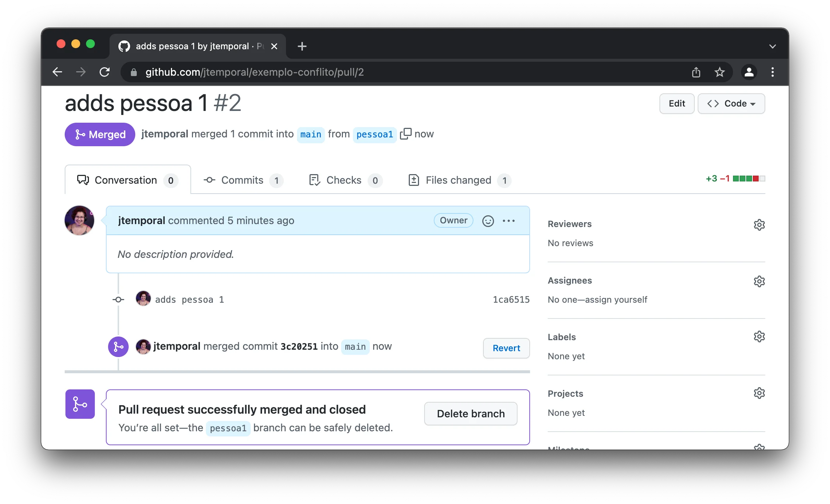This screenshot has height=504, width=830.
Task: Reload the current page
Action: tap(105, 72)
